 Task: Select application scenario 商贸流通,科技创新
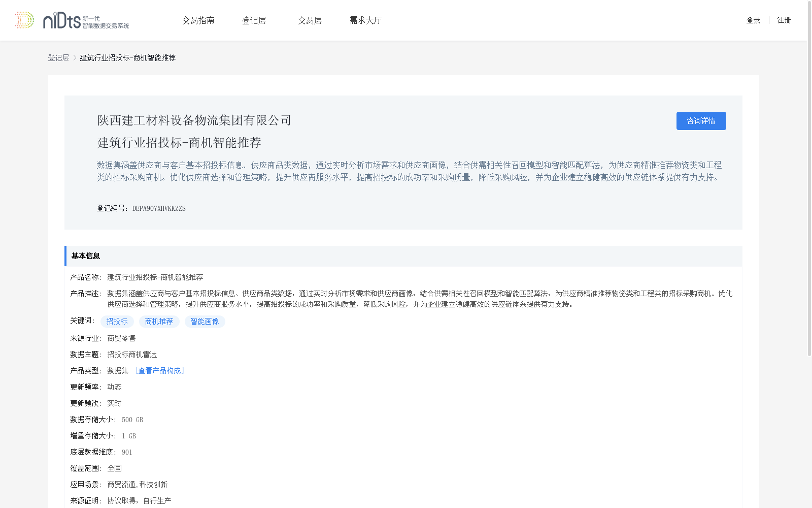[x=138, y=485]
